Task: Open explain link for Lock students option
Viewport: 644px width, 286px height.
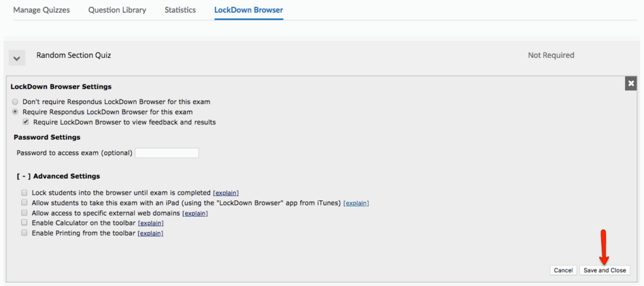Action: click(x=226, y=193)
